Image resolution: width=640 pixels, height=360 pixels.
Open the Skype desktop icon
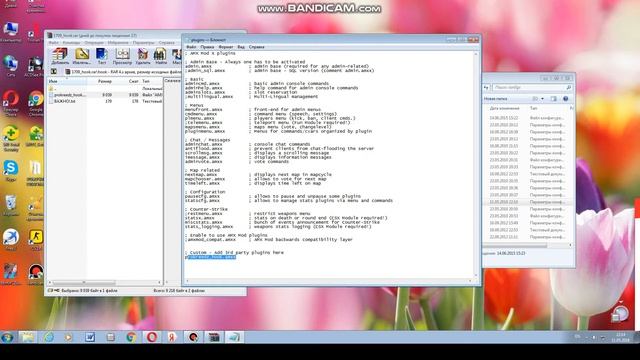[x=11, y=171]
